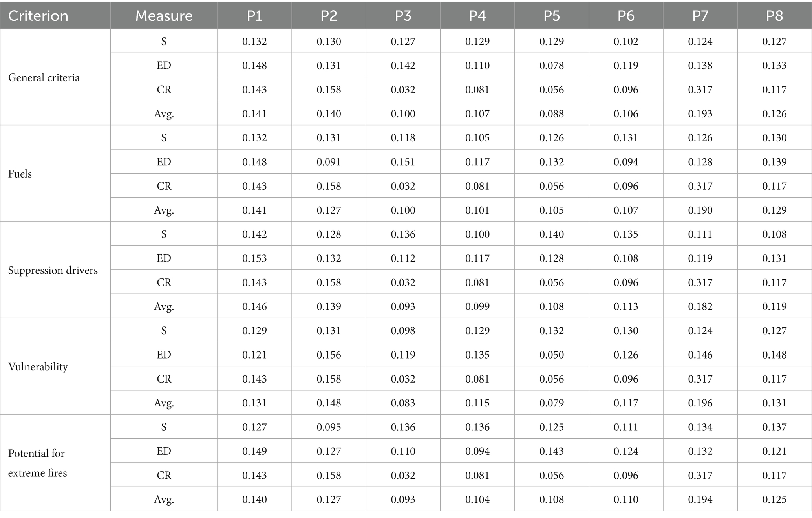Select the Measure column header
Image resolution: width=812 pixels, height=518 pixels.
[x=164, y=16]
